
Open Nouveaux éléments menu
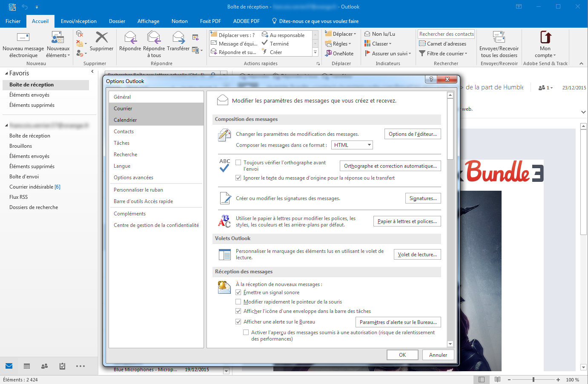[58, 45]
